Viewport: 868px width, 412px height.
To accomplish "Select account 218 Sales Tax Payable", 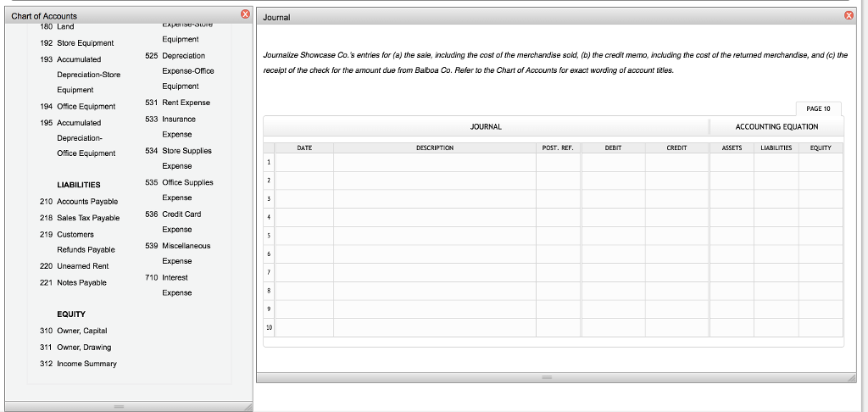I will pyautogui.click(x=88, y=218).
